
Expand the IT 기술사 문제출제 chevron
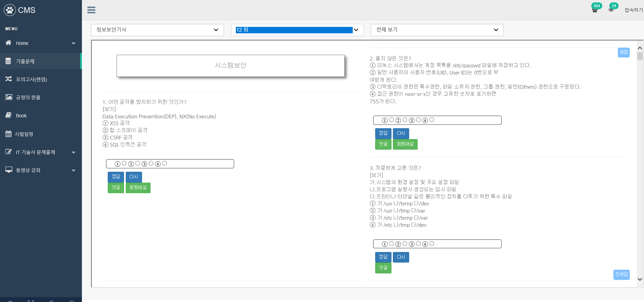tap(73, 152)
